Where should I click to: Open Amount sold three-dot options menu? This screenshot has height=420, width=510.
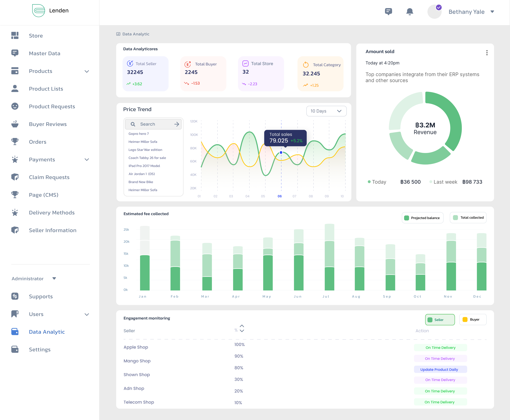click(487, 53)
